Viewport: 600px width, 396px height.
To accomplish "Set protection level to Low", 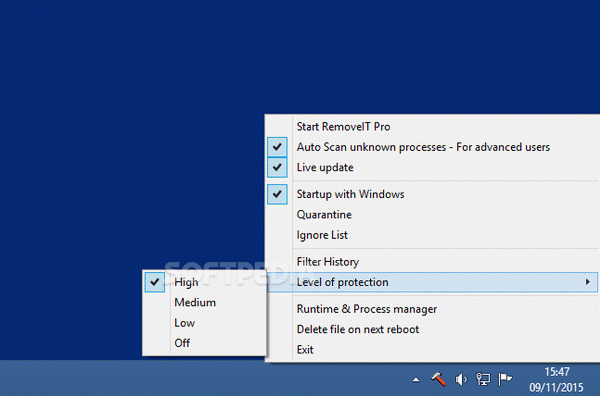I will [x=204, y=323].
